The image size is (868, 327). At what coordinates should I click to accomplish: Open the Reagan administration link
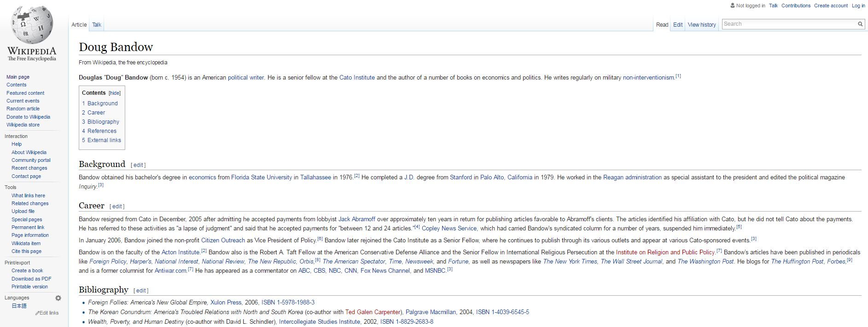(632, 178)
